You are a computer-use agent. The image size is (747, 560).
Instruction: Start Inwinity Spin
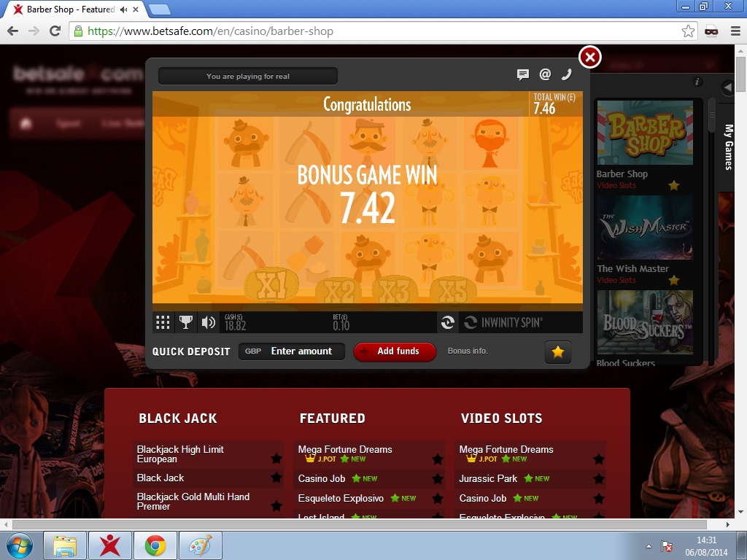click(503, 322)
